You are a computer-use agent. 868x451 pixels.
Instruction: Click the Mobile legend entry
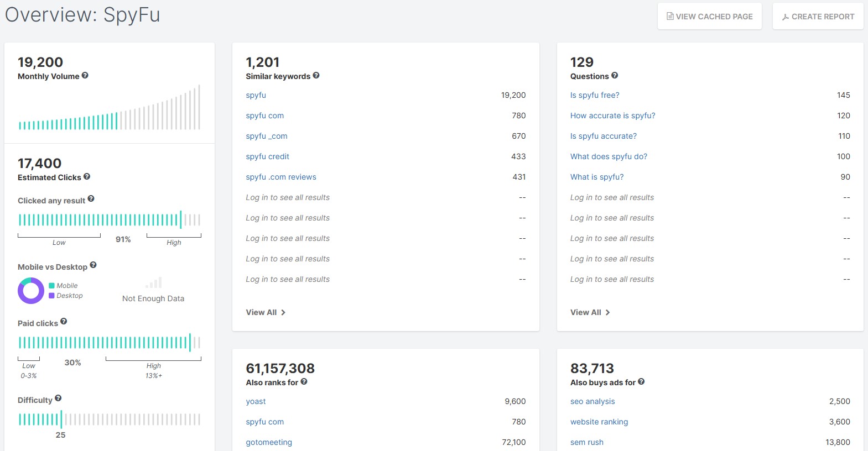click(63, 286)
